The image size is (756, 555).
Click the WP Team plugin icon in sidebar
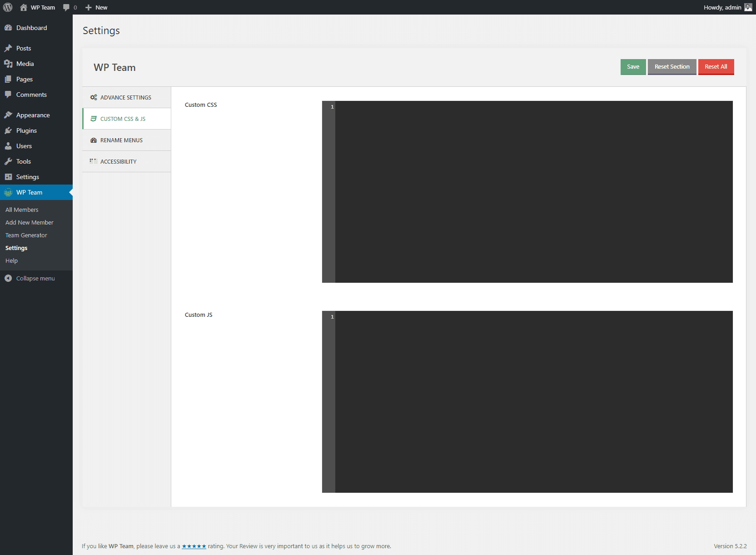click(8, 192)
